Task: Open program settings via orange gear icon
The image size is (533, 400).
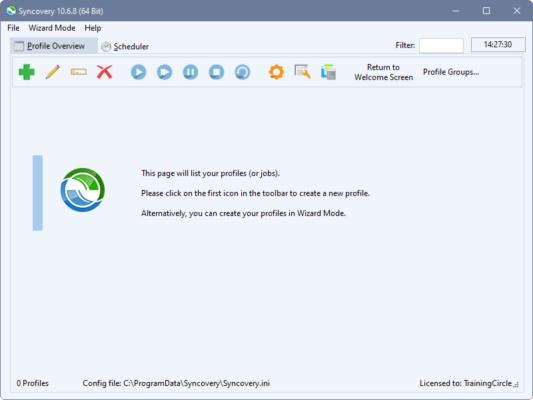Action: point(276,72)
